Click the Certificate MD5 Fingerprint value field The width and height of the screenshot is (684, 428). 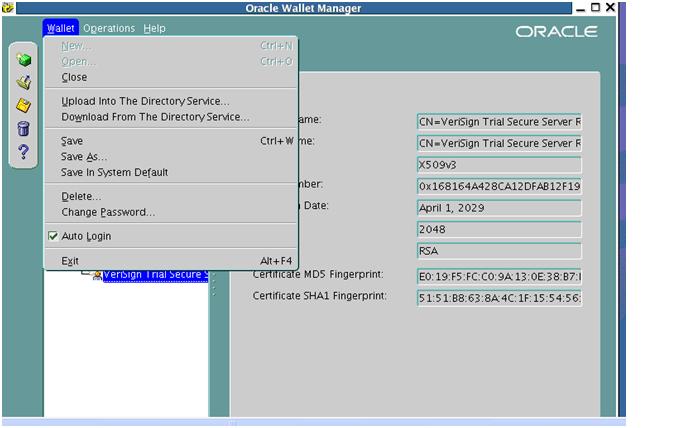(499, 276)
